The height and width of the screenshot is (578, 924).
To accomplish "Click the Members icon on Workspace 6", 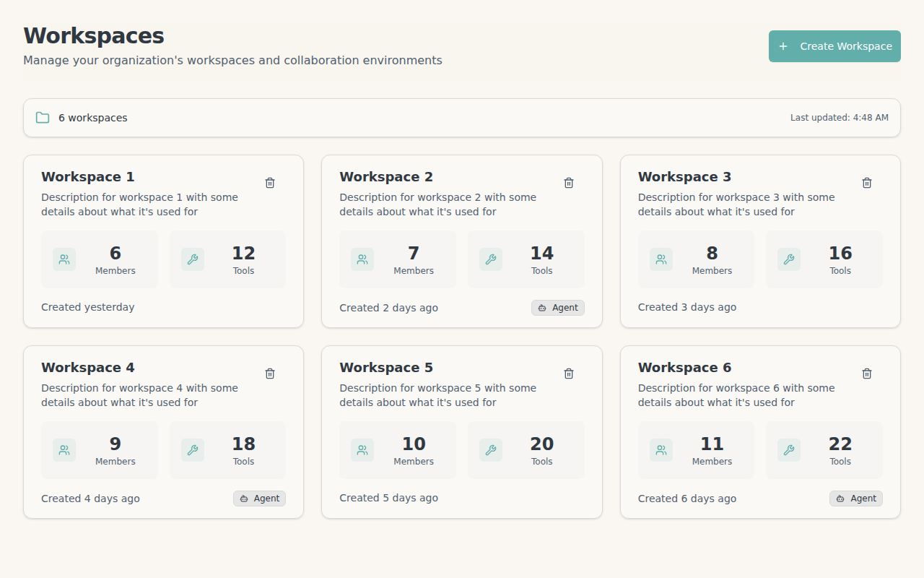I will [660, 449].
